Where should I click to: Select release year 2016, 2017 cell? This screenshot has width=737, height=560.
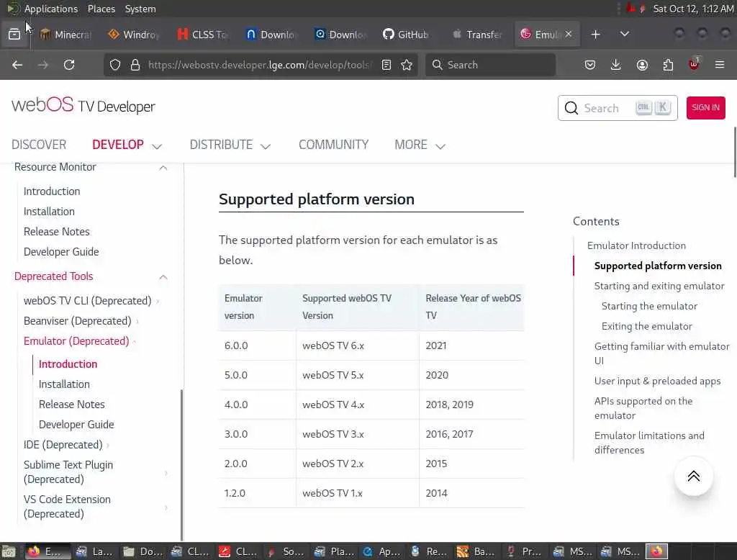pos(471,435)
